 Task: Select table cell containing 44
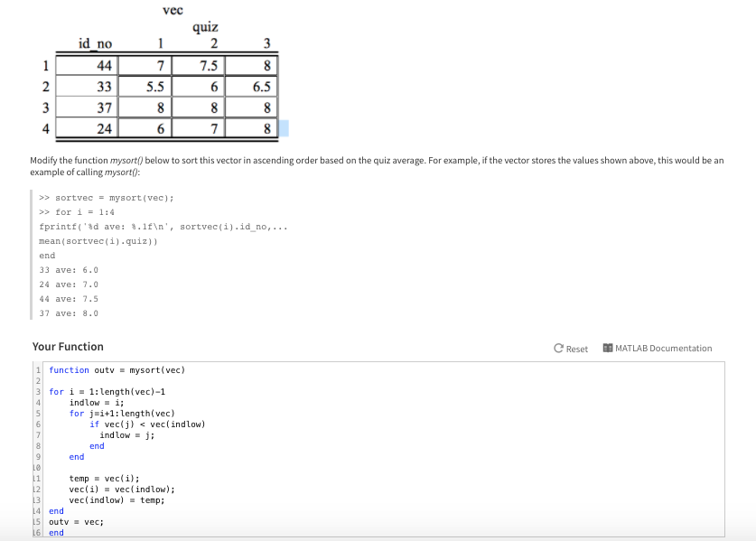87,64
